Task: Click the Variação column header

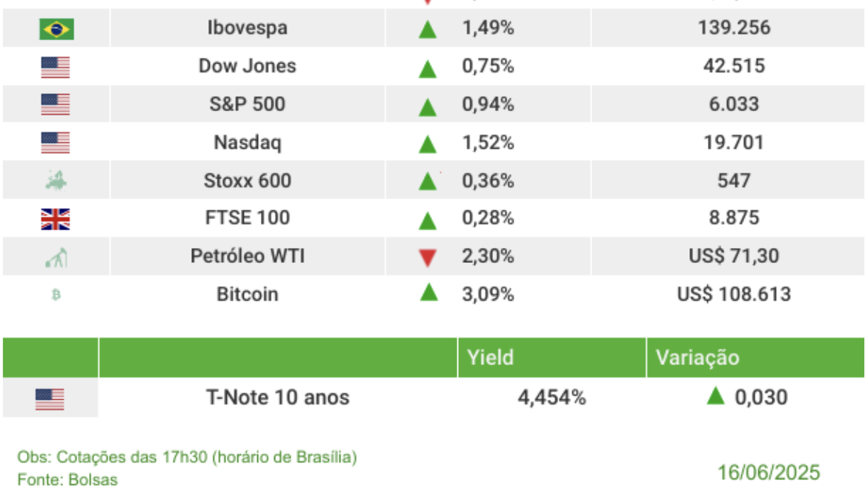Action: [x=696, y=357]
